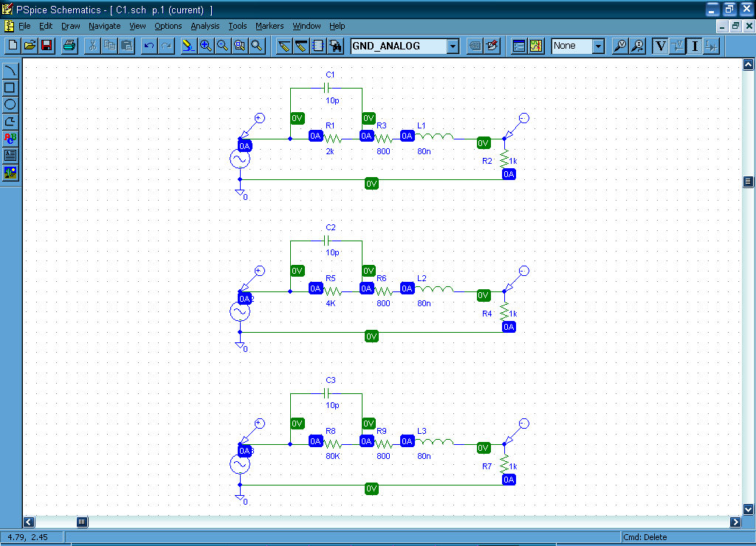756x546 pixels.
Task: Toggle current display on selected part
Action: [712, 46]
